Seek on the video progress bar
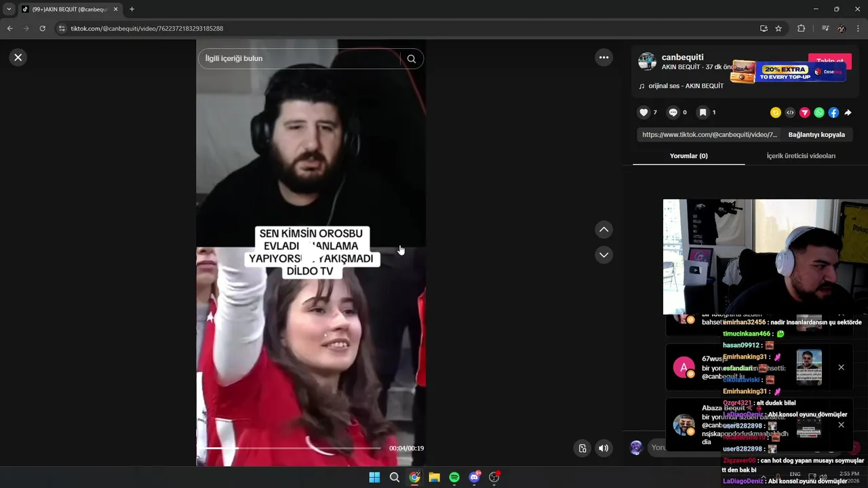The width and height of the screenshot is (868, 488). click(x=292, y=448)
